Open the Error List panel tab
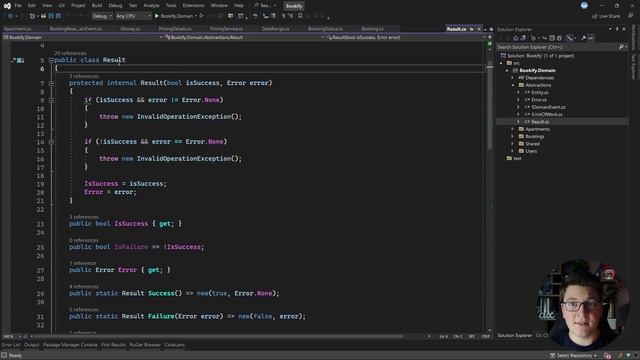 11,345
